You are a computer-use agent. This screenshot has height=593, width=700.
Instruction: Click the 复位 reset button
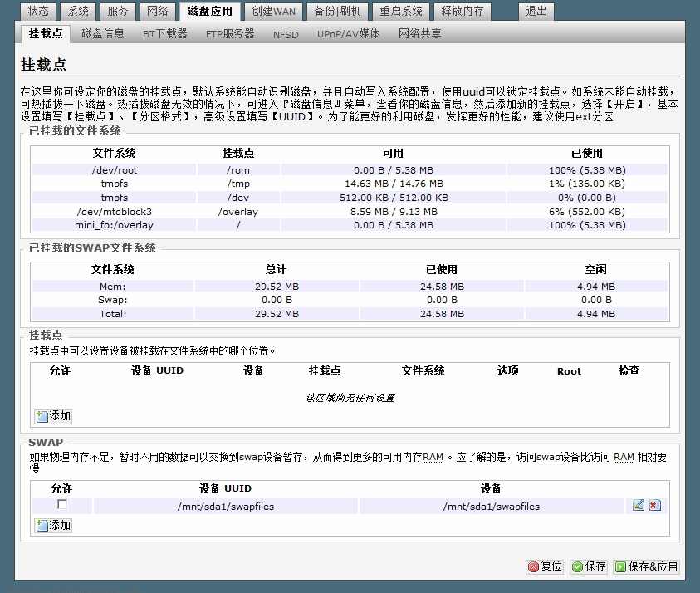545,566
